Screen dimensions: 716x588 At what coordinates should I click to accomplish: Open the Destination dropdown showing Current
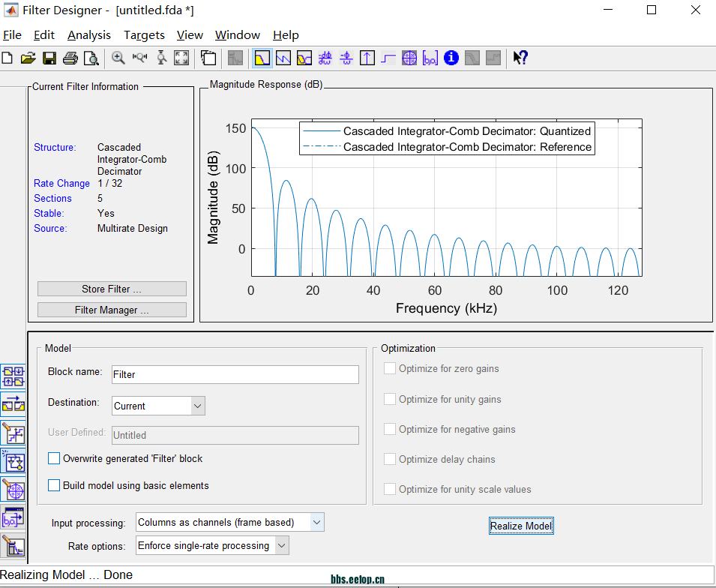click(x=158, y=406)
